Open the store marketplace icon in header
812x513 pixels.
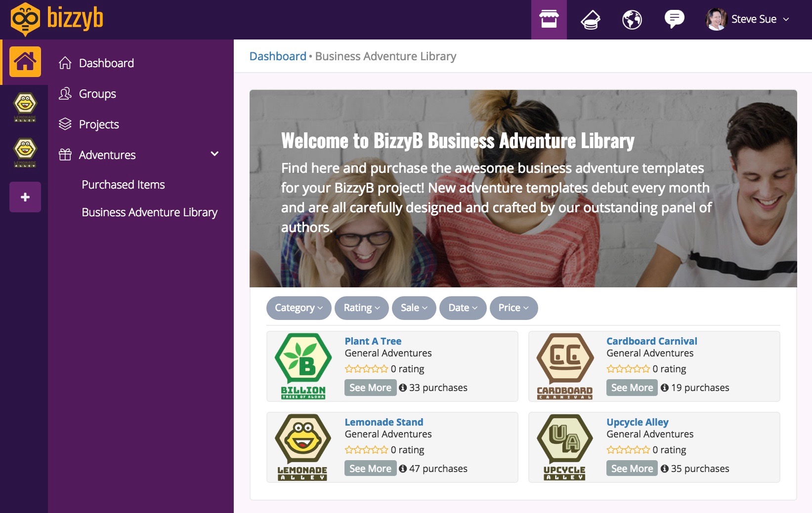[549, 20]
